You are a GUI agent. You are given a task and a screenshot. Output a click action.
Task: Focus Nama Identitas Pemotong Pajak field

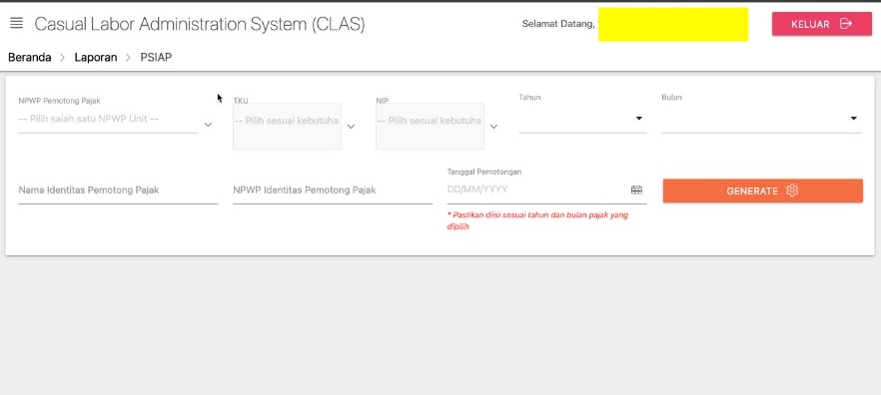point(118,190)
